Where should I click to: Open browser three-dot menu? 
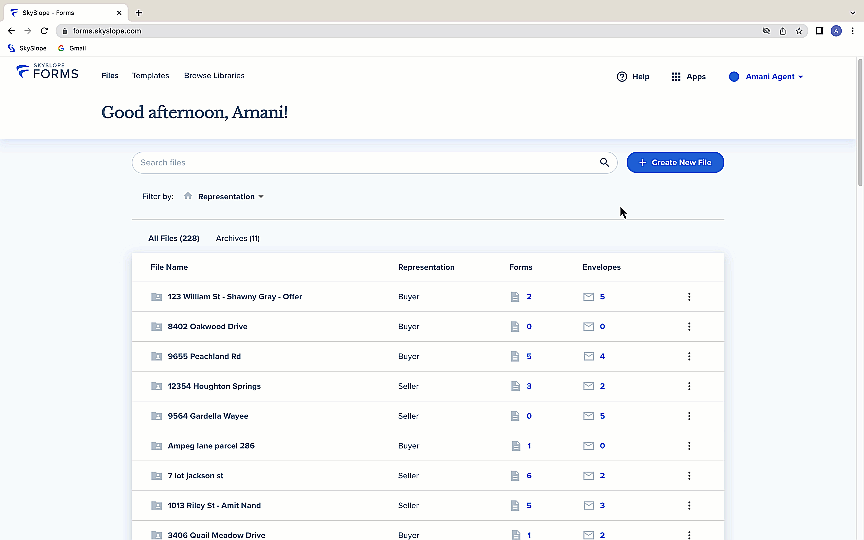(852, 31)
